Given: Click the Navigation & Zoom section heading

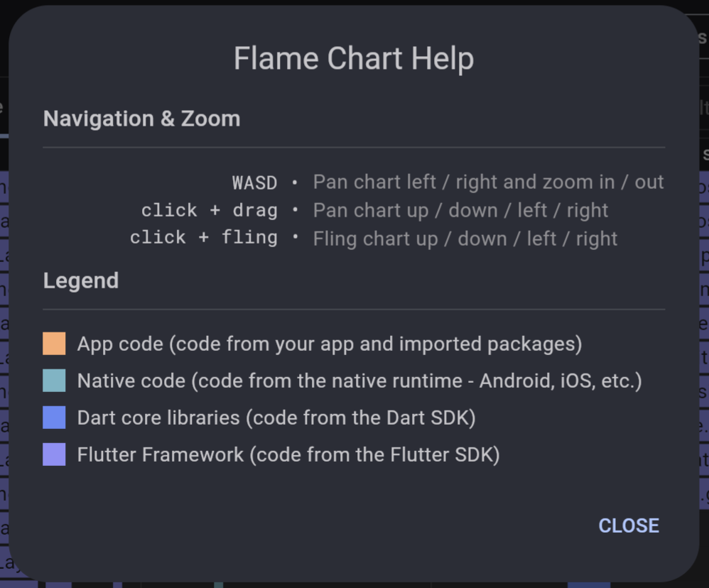Looking at the screenshot, I should (x=142, y=119).
